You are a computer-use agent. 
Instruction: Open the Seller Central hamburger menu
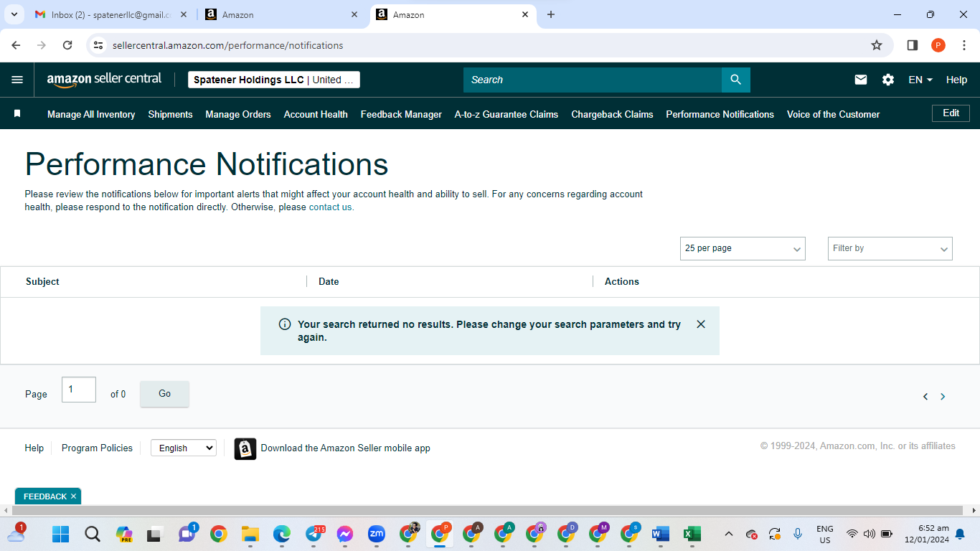(x=17, y=80)
